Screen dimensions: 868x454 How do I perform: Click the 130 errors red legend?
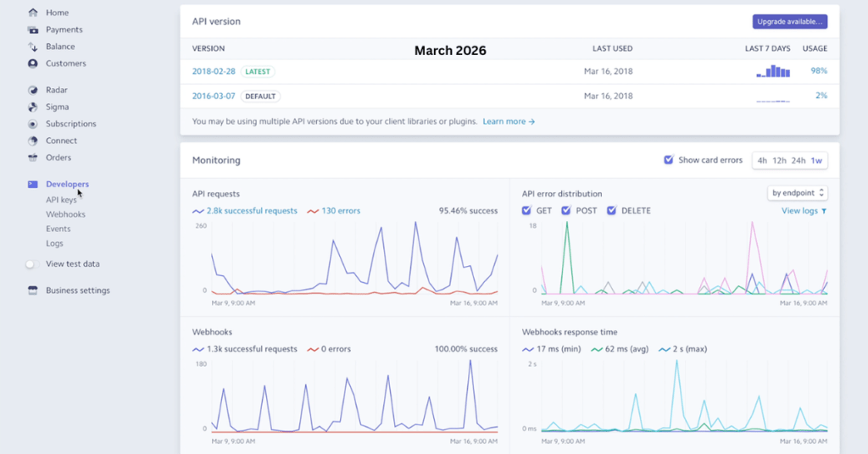click(x=337, y=211)
